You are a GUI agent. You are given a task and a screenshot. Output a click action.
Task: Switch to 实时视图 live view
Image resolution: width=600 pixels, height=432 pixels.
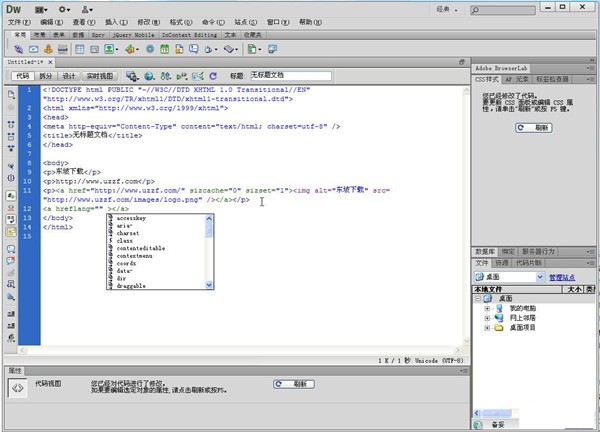click(x=100, y=75)
